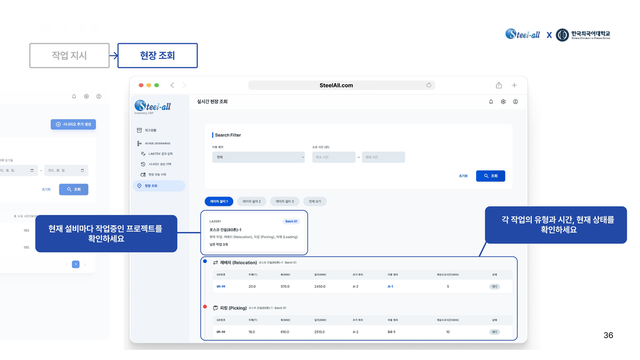Click the blue A-1 location in Relocation row
This screenshot has width=640, height=360.
[x=390, y=287]
